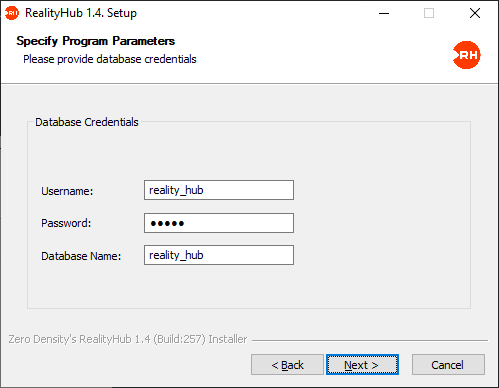The width and height of the screenshot is (499, 388).
Task: Click the round RH logo in the header
Action: (x=467, y=55)
